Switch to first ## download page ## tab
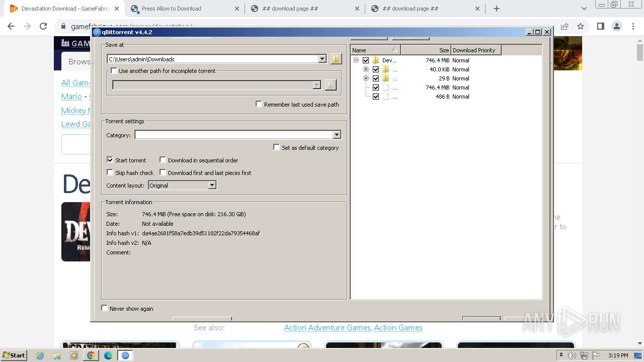The height and width of the screenshot is (362, 644). click(304, 9)
